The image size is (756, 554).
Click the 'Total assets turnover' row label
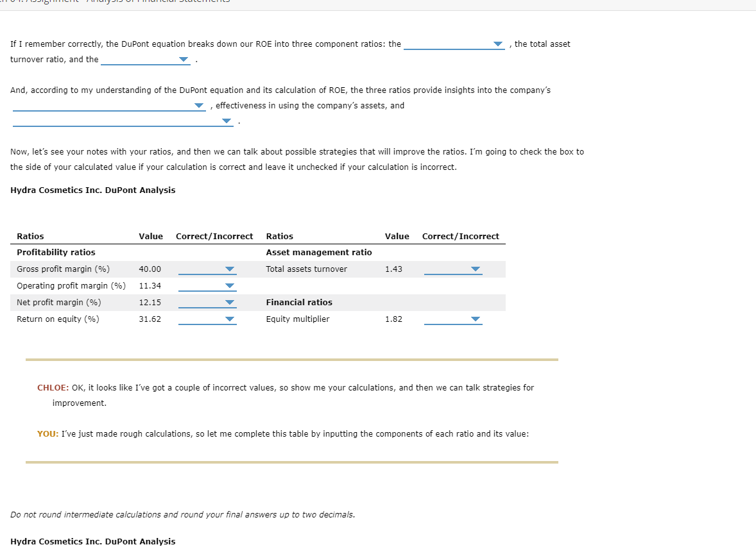(x=306, y=269)
